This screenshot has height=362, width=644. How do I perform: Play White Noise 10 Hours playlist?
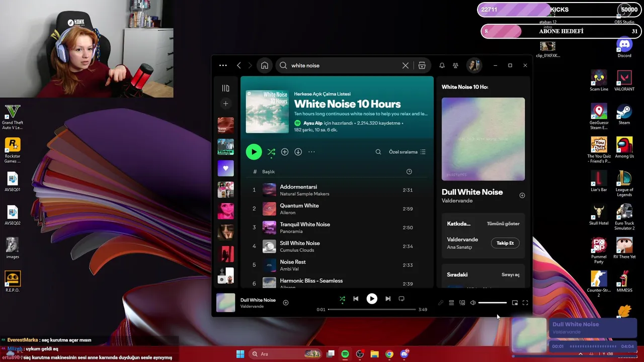[x=254, y=152]
